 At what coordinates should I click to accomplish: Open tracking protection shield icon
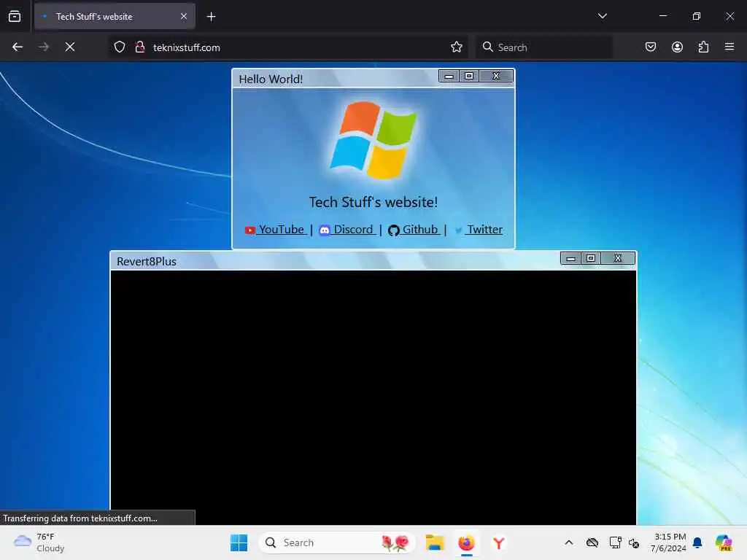coord(120,47)
